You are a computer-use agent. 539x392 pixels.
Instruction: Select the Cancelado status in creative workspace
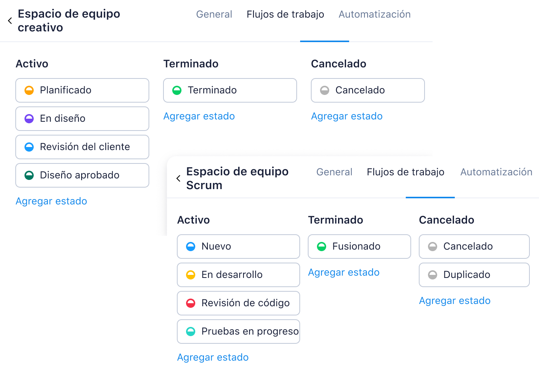point(367,90)
